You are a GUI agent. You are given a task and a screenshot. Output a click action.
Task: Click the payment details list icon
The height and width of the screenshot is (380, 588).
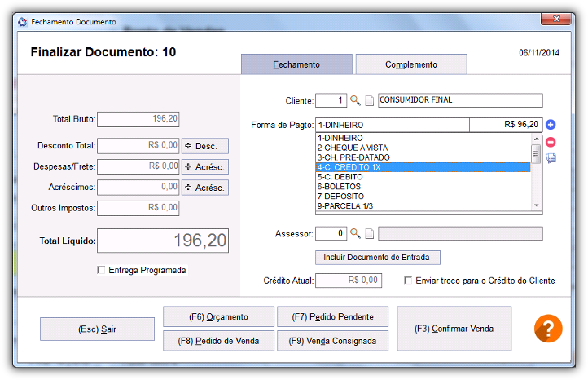(x=551, y=158)
